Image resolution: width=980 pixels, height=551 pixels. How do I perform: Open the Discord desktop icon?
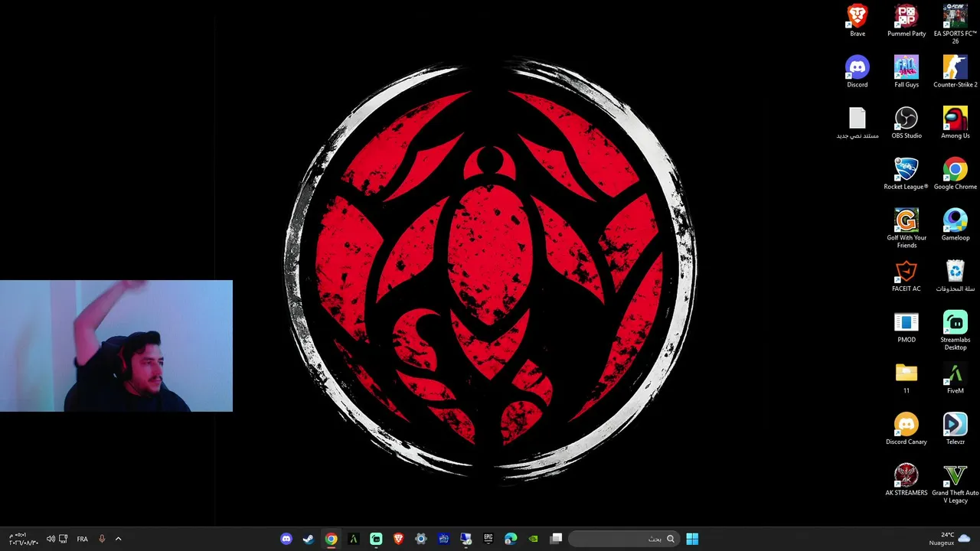(x=857, y=72)
